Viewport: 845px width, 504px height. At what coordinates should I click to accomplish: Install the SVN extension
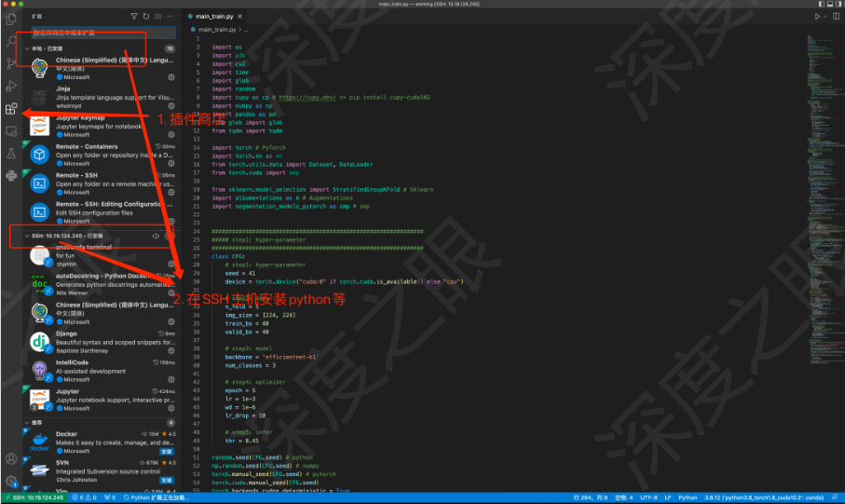(x=167, y=480)
